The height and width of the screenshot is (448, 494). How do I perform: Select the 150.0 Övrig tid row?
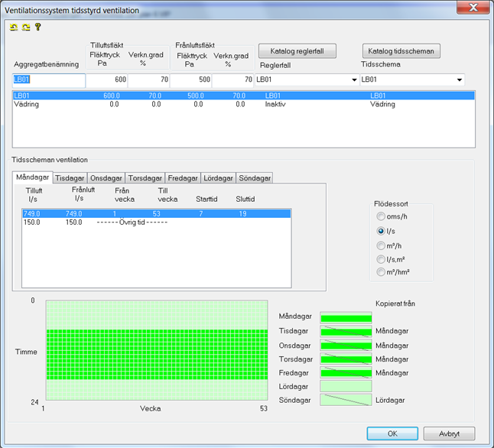(156, 222)
